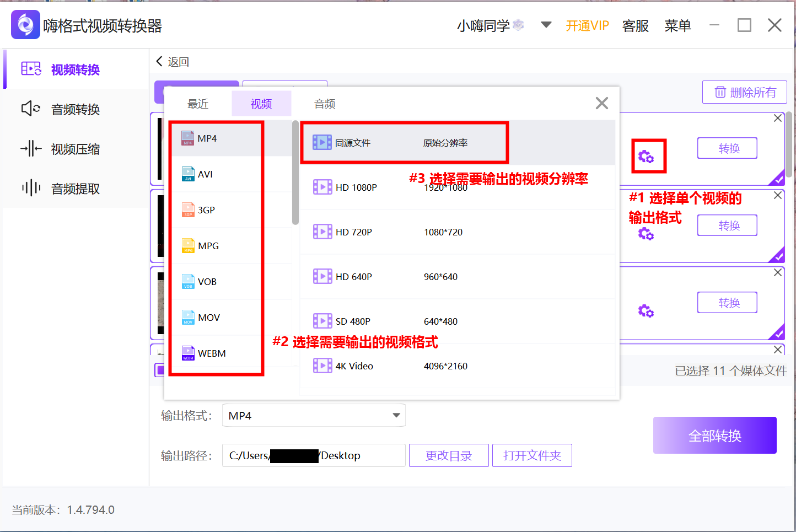This screenshot has width=796, height=532.
Task: Click the 更改目录 button
Action: (449, 455)
